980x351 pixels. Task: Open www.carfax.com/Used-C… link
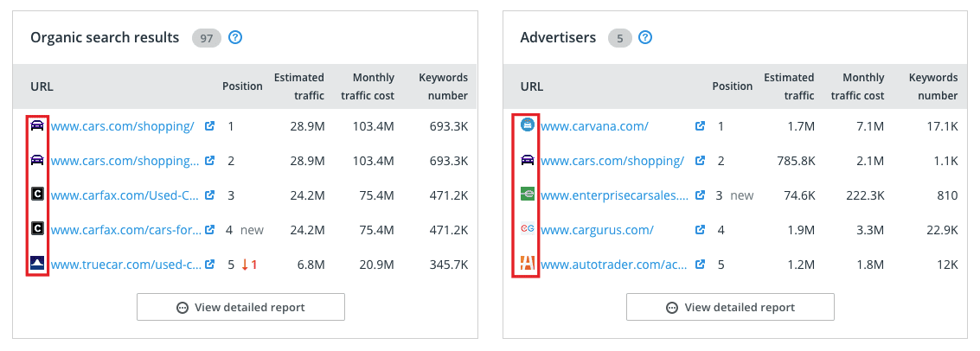click(x=125, y=195)
